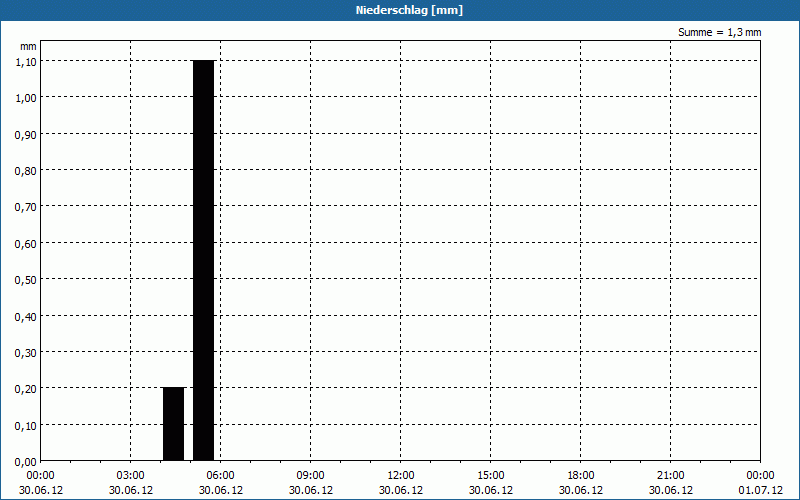The width and height of the screenshot is (800, 500).
Task: Click the tall 1,10 mm precipitation bar
Action: tap(204, 261)
